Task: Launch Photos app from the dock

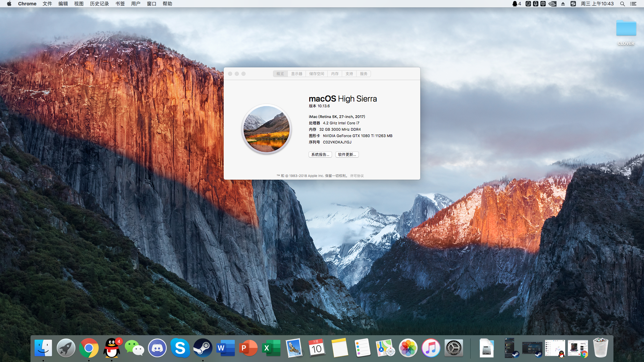Action: 408,348
